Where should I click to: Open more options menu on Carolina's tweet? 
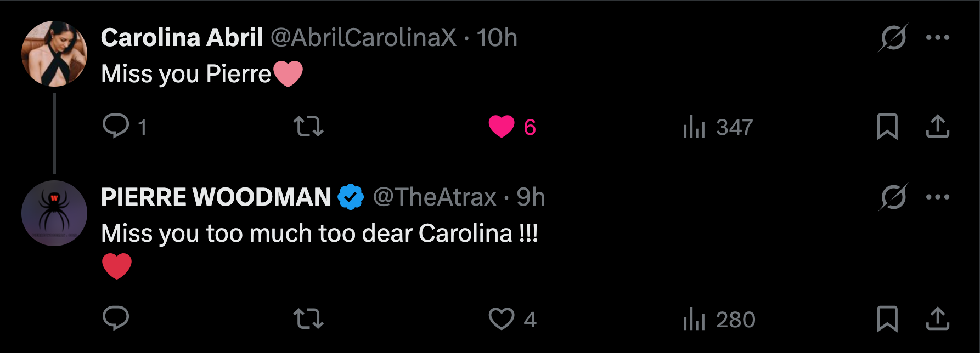pos(937,38)
